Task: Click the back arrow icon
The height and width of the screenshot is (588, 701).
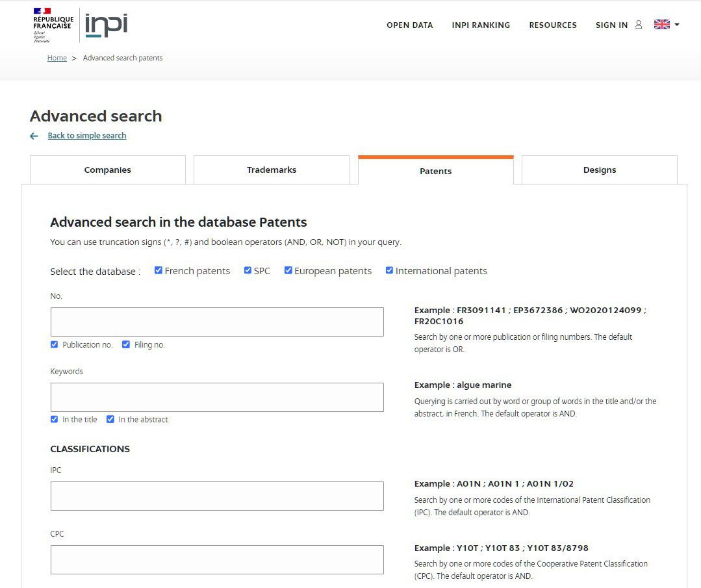Action: (34, 136)
